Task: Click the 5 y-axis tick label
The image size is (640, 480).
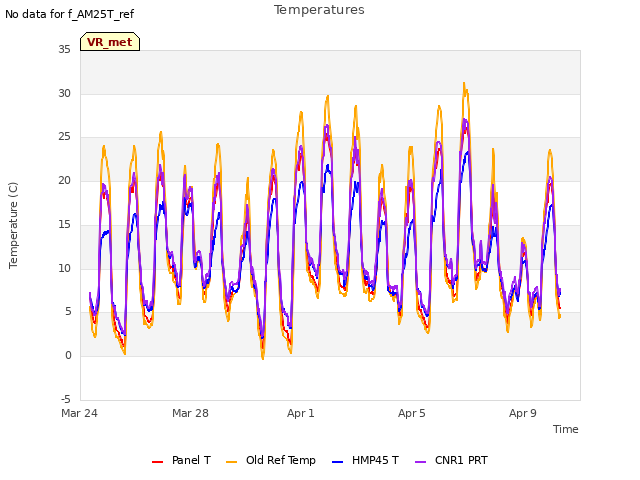Action: click(x=68, y=312)
